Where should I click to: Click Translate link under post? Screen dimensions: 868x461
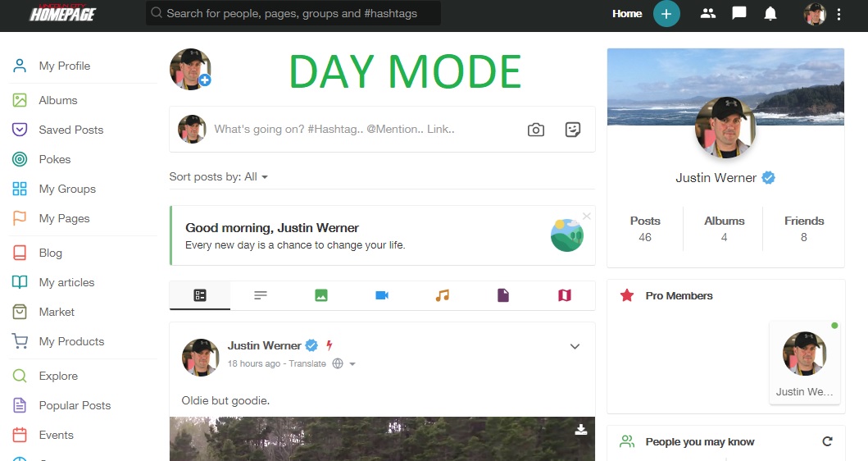307,363
